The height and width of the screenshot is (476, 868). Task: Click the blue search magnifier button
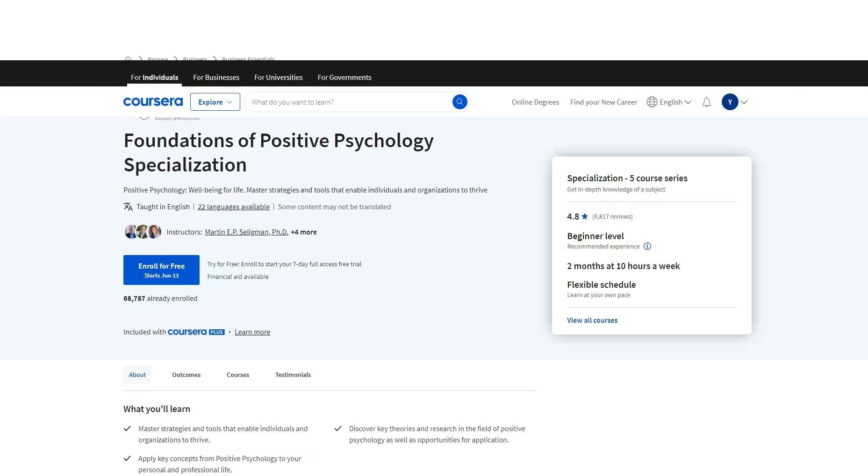pos(459,102)
